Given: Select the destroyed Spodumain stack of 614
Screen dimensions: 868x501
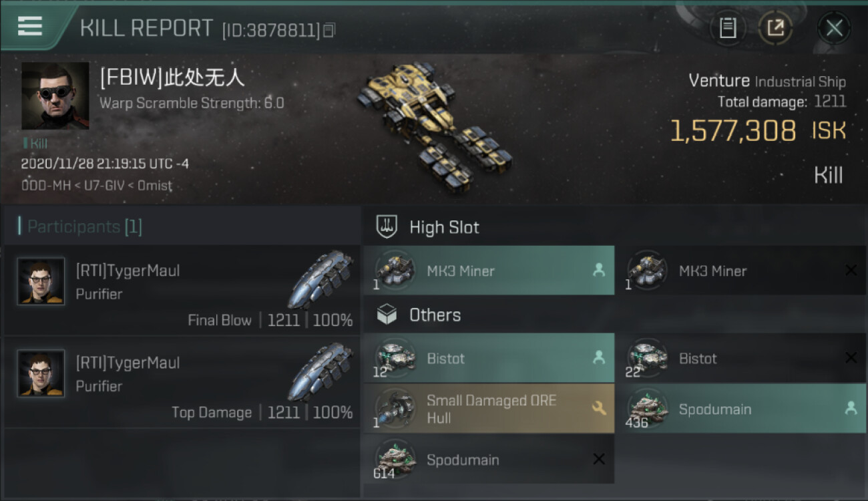Looking at the screenshot, I should [489, 460].
